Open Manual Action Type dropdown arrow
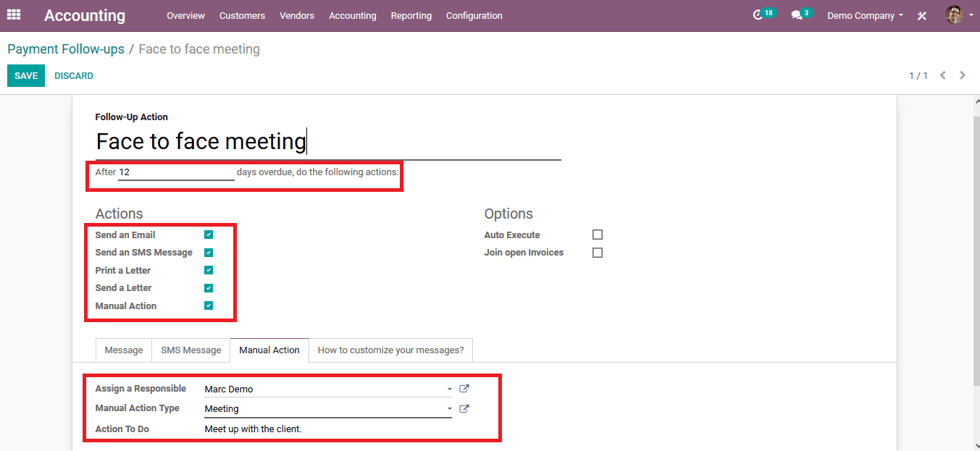 [450, 409]
